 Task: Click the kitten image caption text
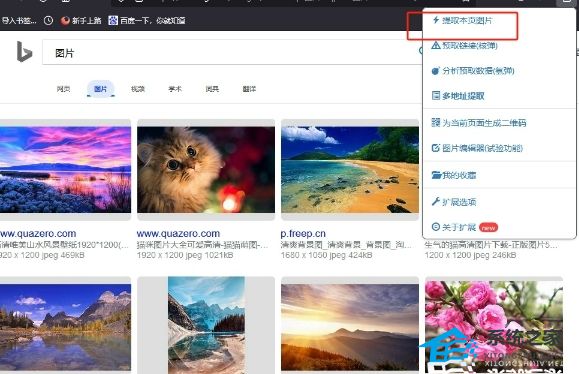(x=203, y=245)
